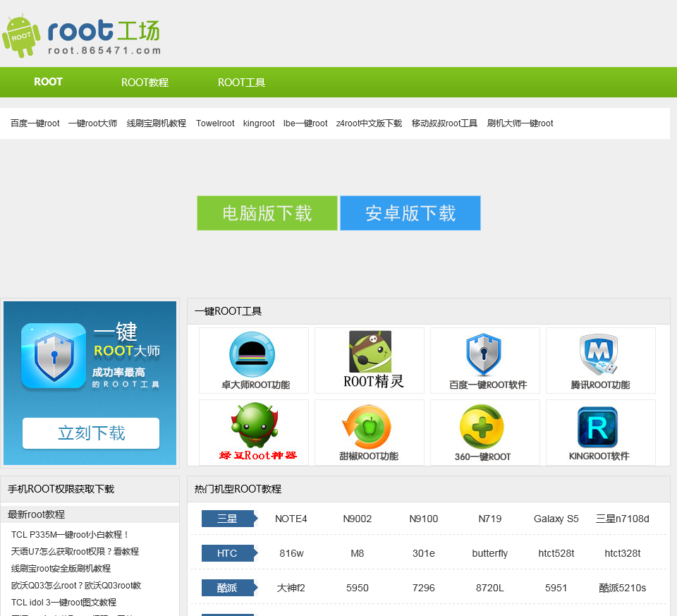The image size is (677, 616).
Task: Select the 三星 brand tag
Action: [229, 519]
